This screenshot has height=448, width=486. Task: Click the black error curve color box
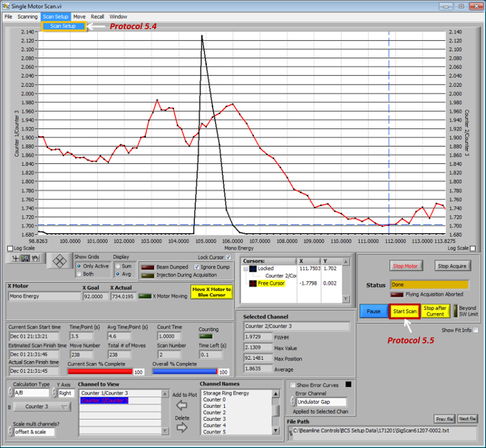(349, 383)
